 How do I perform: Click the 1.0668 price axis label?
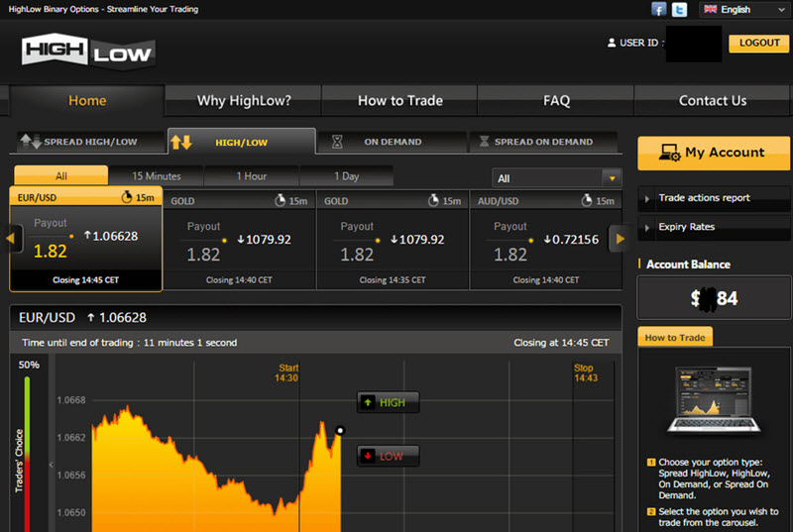[x=71, y=400]
